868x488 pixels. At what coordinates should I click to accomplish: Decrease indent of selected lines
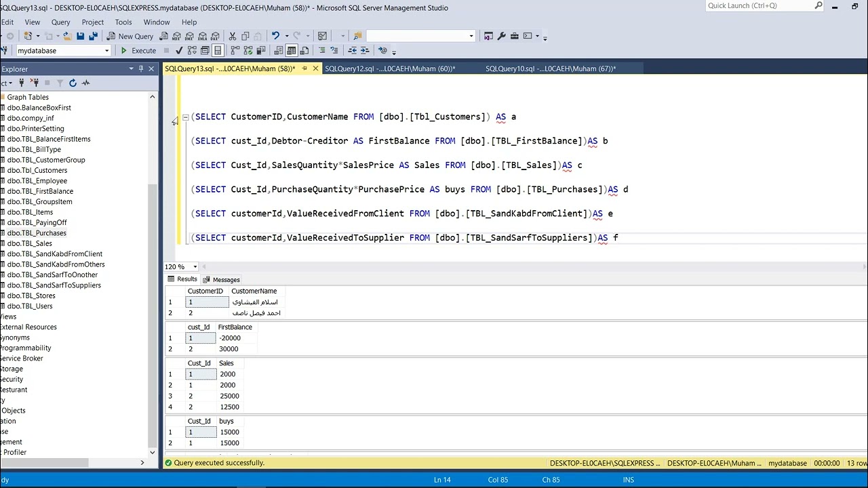353,50
